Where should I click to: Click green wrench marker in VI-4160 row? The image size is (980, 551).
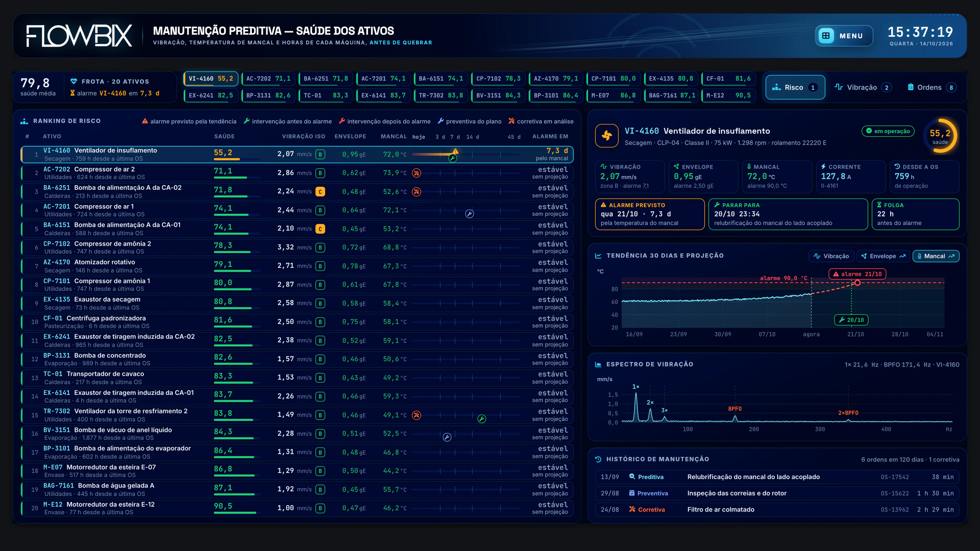(x=452, y=158)
